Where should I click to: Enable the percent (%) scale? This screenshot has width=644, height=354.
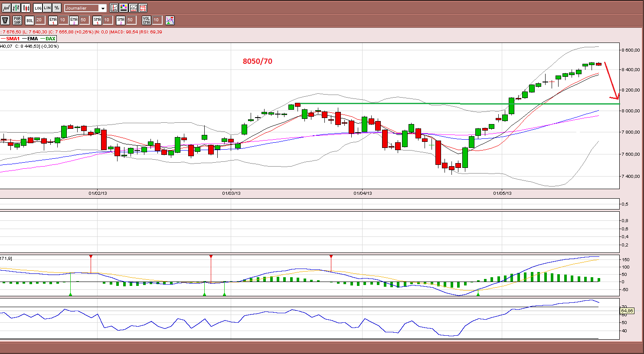coord(57,8)
